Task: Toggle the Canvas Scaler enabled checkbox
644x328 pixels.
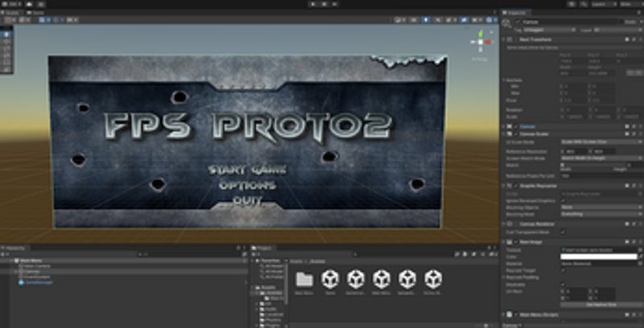Action: (x=516, y=133)
